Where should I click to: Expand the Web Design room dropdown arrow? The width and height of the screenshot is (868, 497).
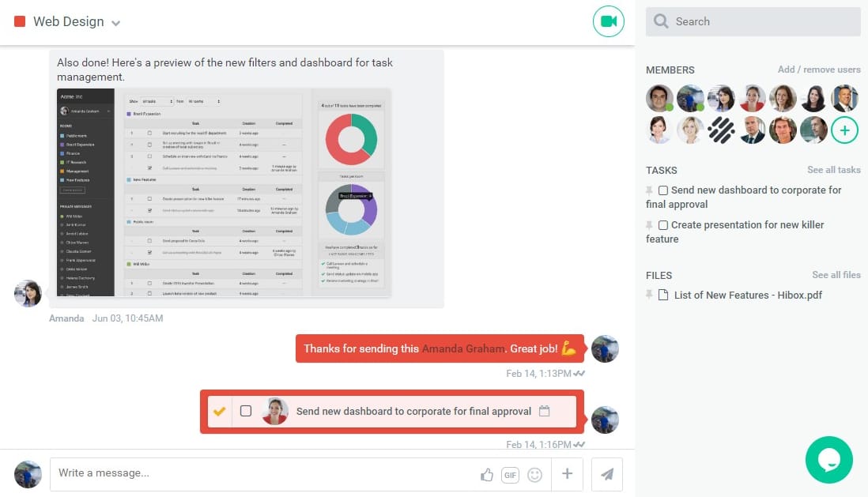tap(116, 23)
